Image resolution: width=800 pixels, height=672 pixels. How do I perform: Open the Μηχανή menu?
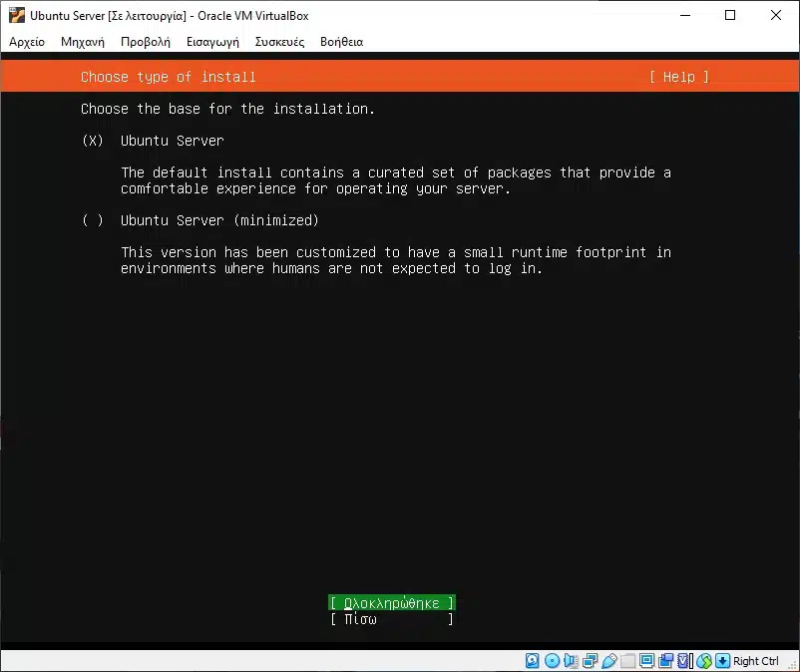click(83, 42)
